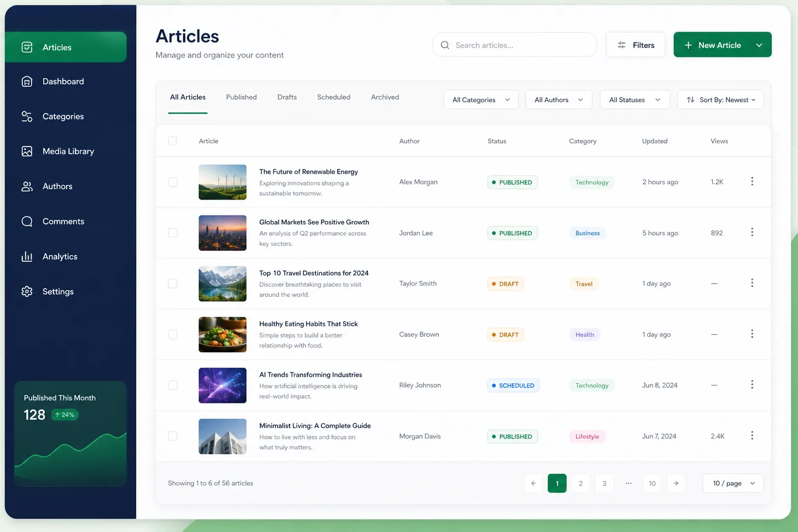Click the Filters button
The height and width of the screenshot is (532, 798).
coord(635,45)
